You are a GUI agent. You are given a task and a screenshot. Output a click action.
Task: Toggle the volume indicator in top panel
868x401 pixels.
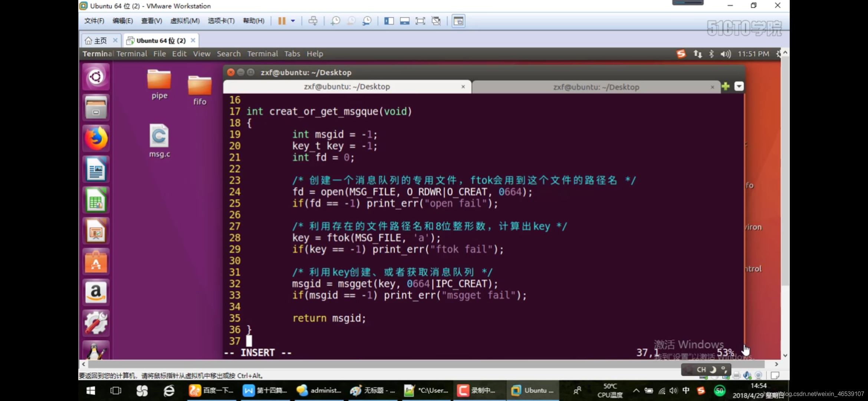click(x=725, y=54)
